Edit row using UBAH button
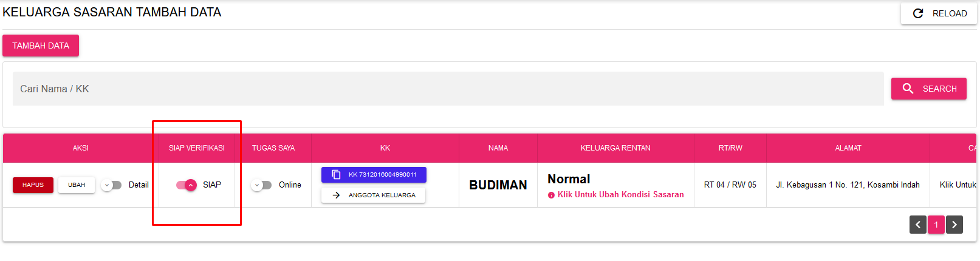This screenshot has width=980, height=261. 77,185
